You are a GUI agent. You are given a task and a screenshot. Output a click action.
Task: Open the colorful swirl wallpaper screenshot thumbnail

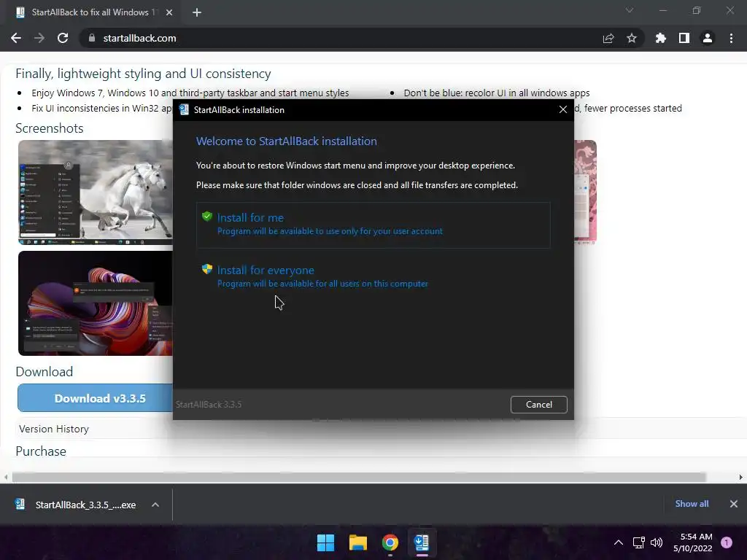[96, 303]
